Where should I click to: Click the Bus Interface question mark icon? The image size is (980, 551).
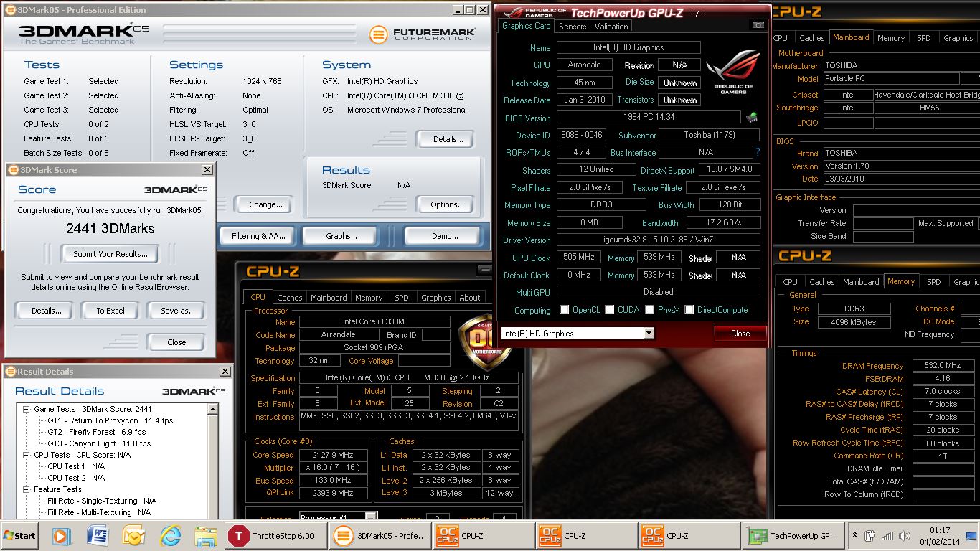pos(758,152)
